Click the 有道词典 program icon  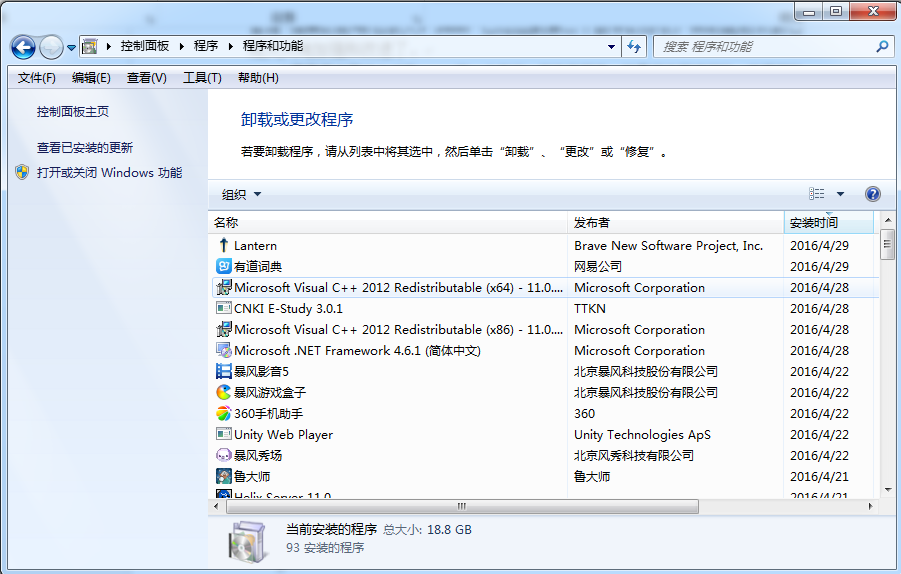click(224, 266)
